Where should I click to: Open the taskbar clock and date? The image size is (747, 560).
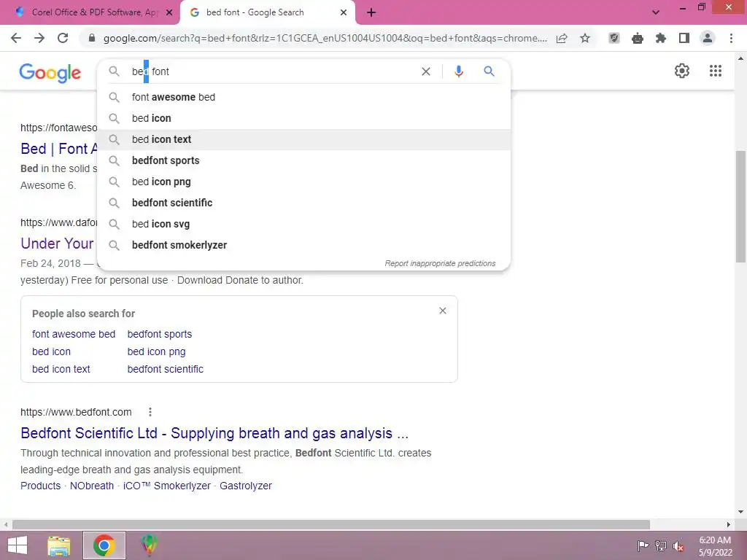[715, 546]
